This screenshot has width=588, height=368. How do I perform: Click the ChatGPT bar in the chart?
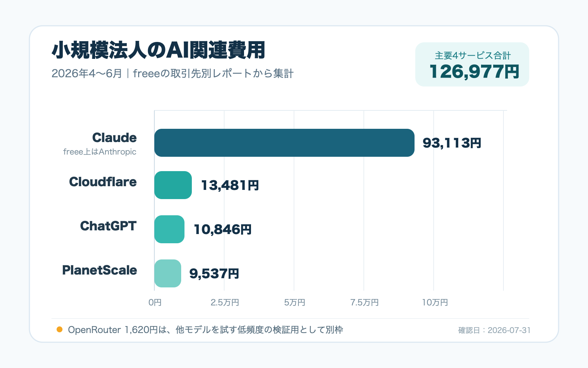click(x=169, y=229)
